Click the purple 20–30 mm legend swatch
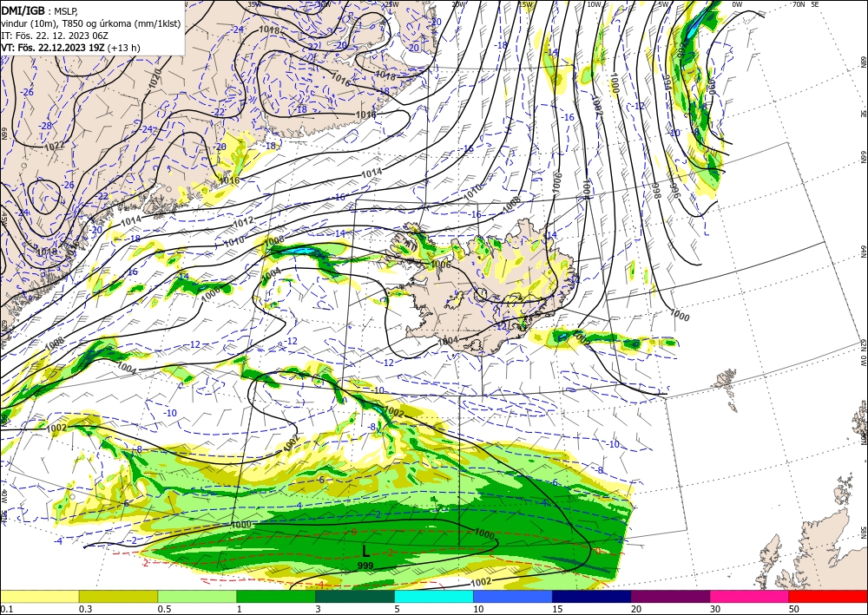This screenshot has height=615, width=868. click(x=670, y=596)
